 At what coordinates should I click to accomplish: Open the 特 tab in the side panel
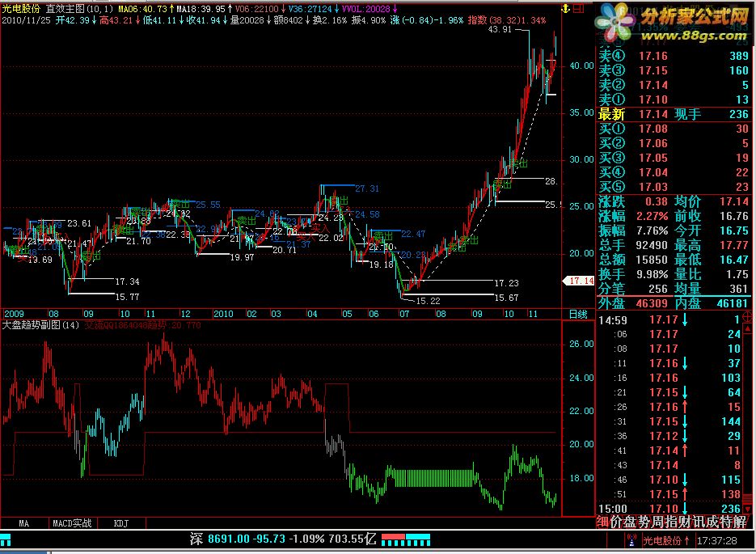click(727, 522)
